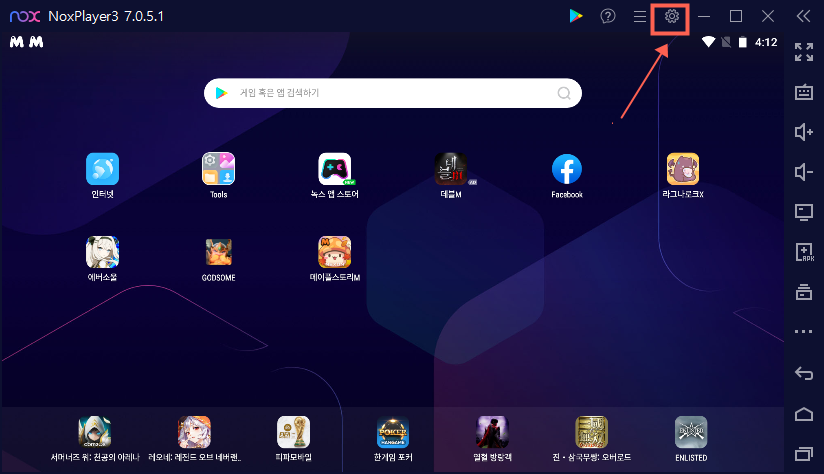Image resolution: width=824 pixels, height=474 pixels.
Task: Open the Google Play icon in title bar
Action: pyautogui.click(x=576, y=16)
